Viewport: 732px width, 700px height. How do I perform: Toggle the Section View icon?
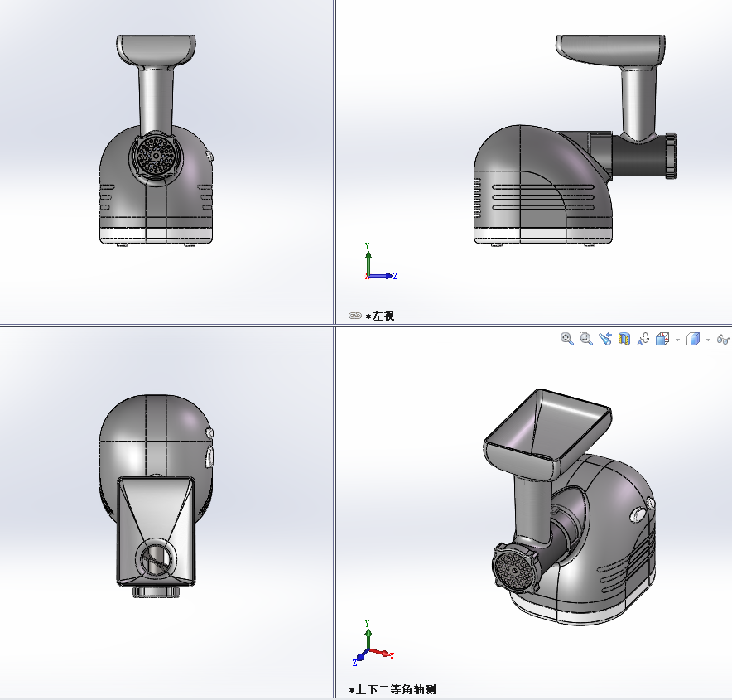pyautogui.click(x=624, y=339)
